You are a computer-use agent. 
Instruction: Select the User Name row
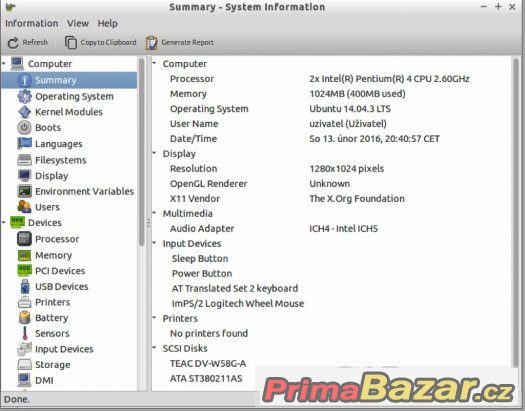[x=331, y=124]
